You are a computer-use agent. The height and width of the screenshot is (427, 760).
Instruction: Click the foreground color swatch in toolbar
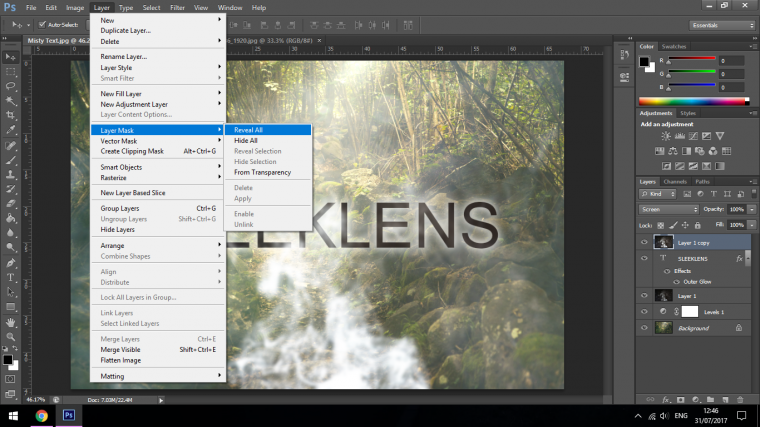[8, 360]
